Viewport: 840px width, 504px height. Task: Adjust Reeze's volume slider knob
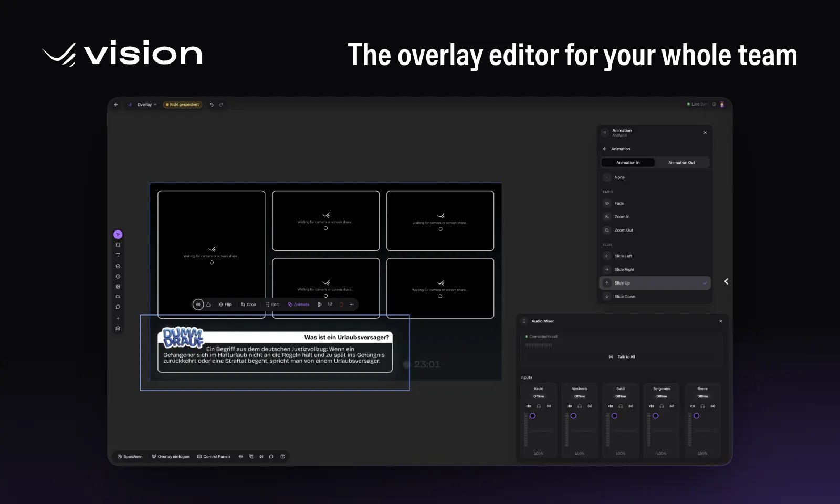pos(696,416)
